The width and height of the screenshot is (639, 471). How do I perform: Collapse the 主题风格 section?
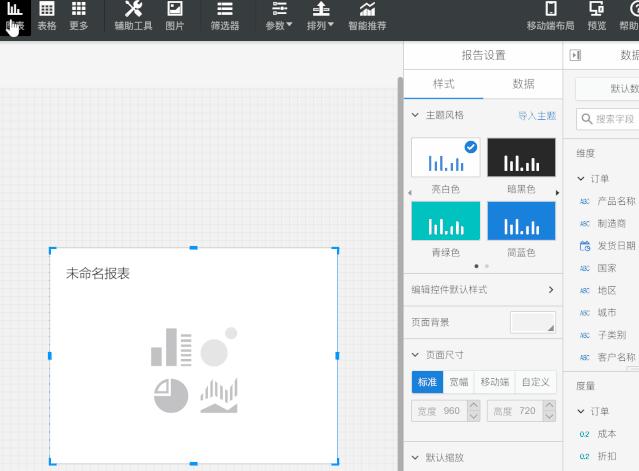pos(415,115)
